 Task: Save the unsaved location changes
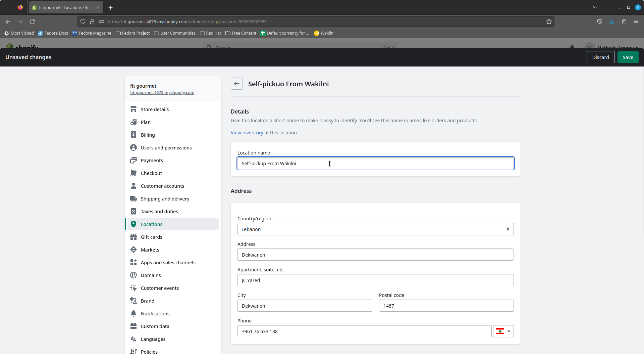coord(628,57)
